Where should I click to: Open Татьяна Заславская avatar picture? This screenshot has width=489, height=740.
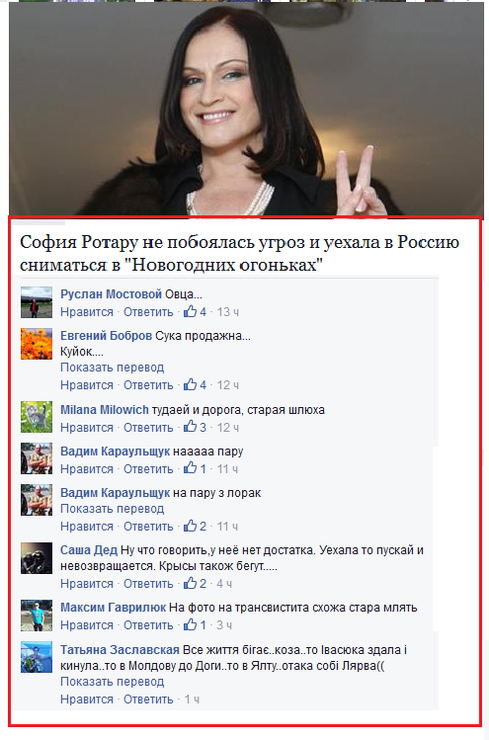[36, 657]
